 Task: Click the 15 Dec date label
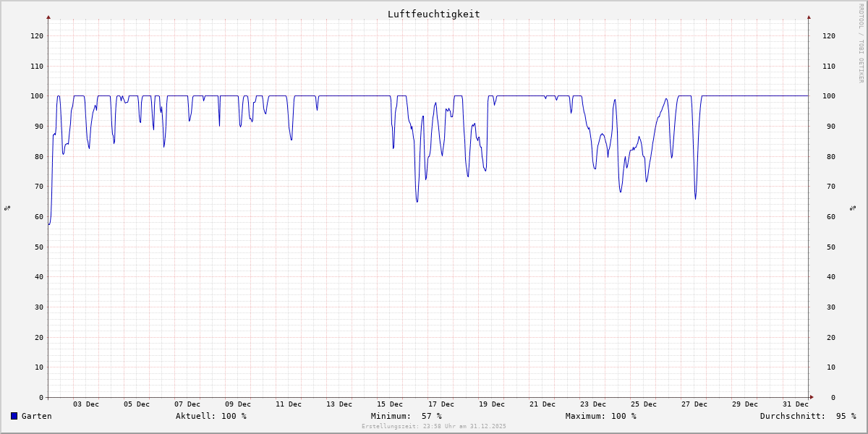pyautogui.click(x=390, y=404)
